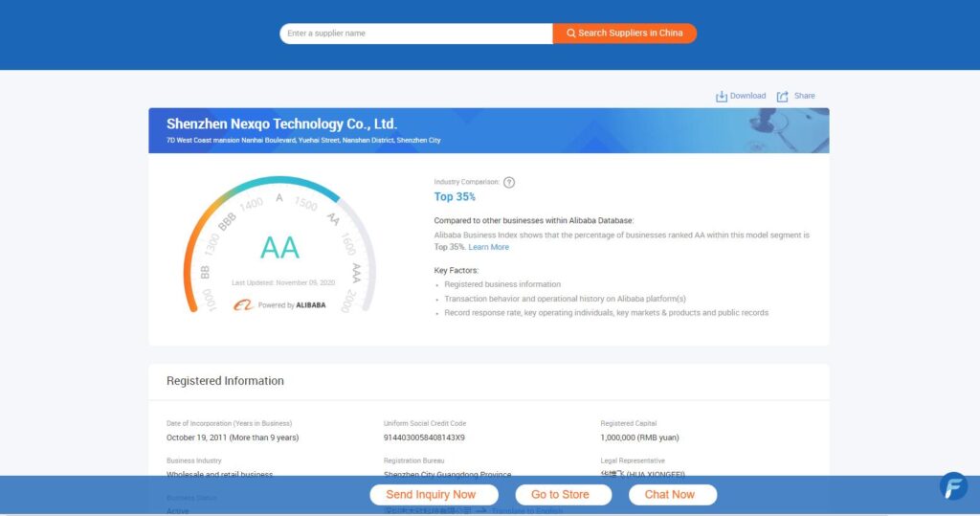Screen dimensions: 980x516
Task: Click the Top 35% ranking text
Action: click(455, 197)
